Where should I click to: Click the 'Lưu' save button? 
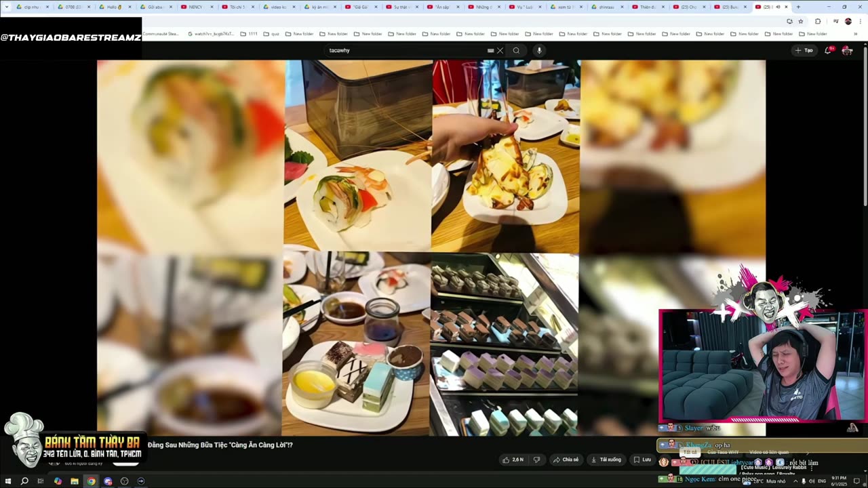(x=642, y=460)
